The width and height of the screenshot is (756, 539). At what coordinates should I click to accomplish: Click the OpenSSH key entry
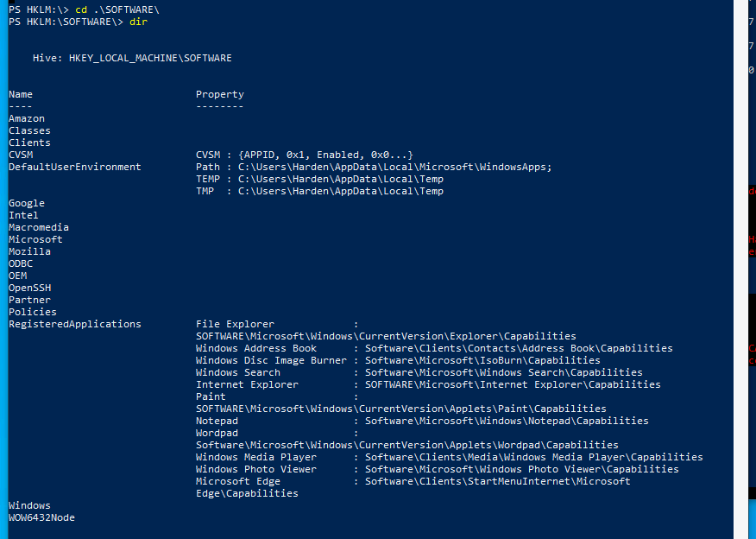29,288
